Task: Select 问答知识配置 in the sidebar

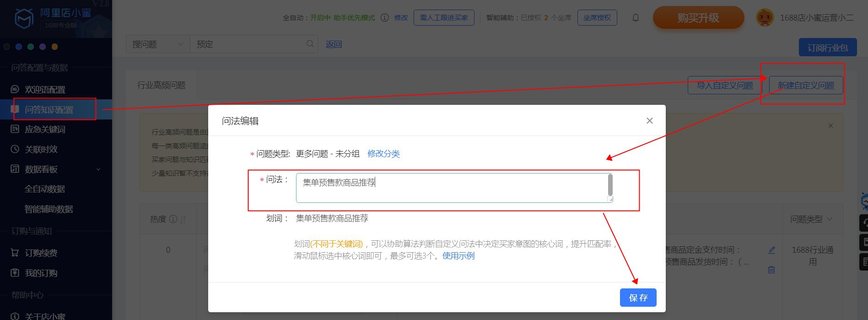Action: point(56,109)
